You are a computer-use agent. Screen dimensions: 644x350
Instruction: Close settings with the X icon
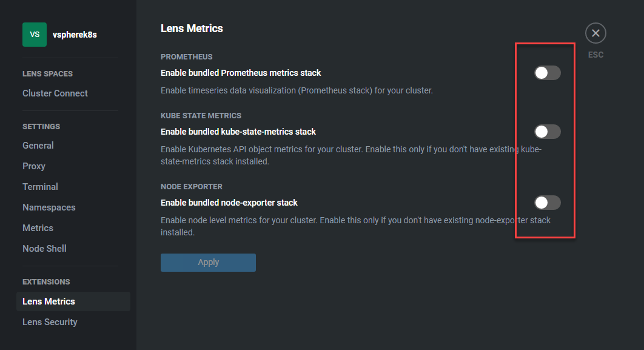595,33
